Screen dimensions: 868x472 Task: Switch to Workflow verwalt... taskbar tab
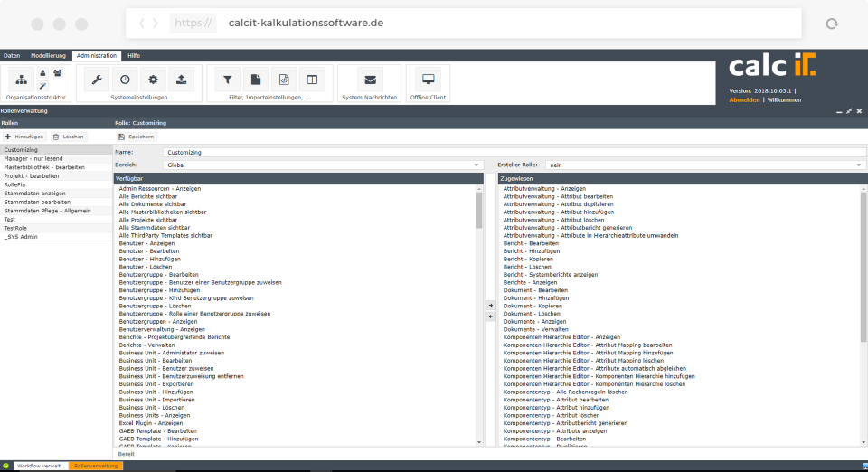(41, 466)
